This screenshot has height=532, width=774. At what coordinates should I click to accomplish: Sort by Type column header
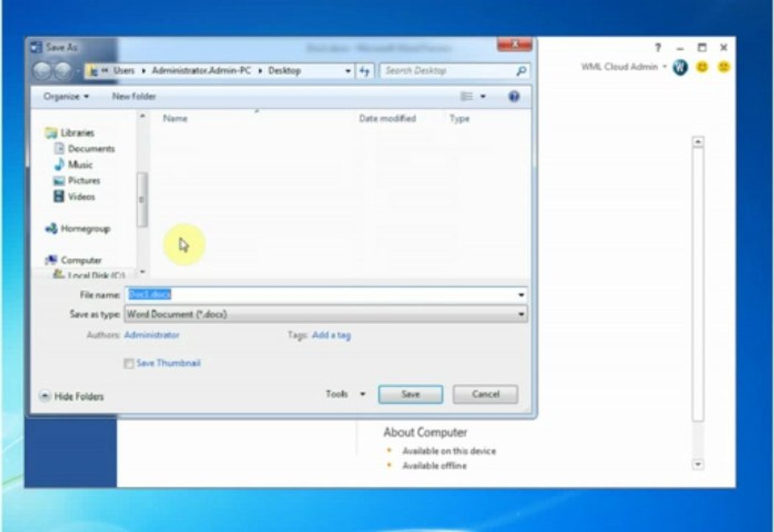pos(459,118)
